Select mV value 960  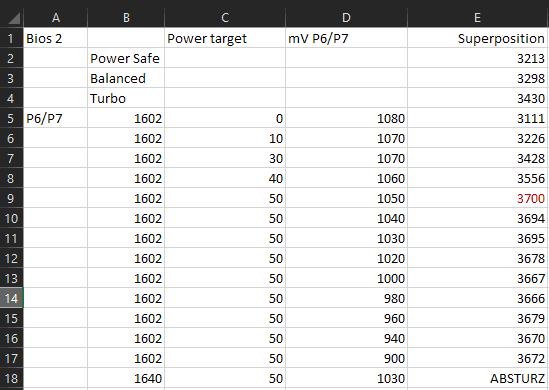tap(347, 318)
